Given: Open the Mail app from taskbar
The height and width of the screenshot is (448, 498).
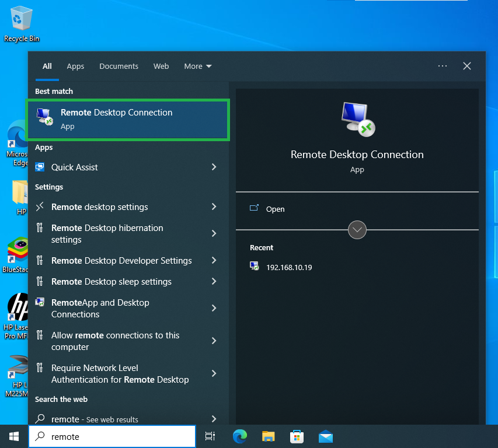Looking at the screenshot, I should pyautogui.click(x=325, y=436).
